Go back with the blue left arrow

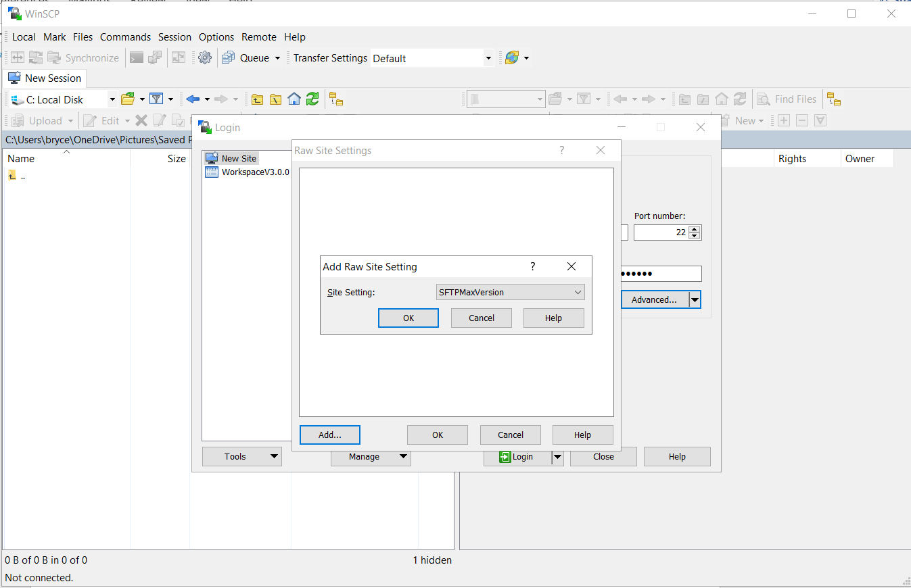click(x=193, y=99)
